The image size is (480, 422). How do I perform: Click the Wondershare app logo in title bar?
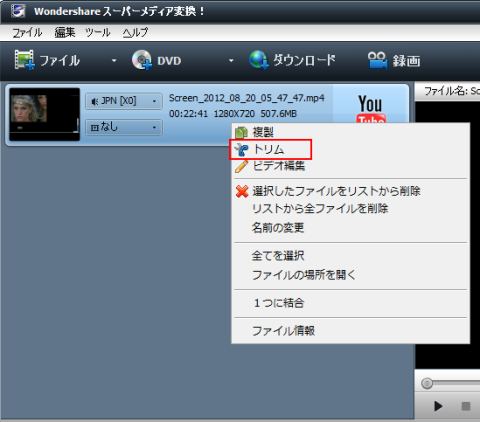click(x=18, y=11)
